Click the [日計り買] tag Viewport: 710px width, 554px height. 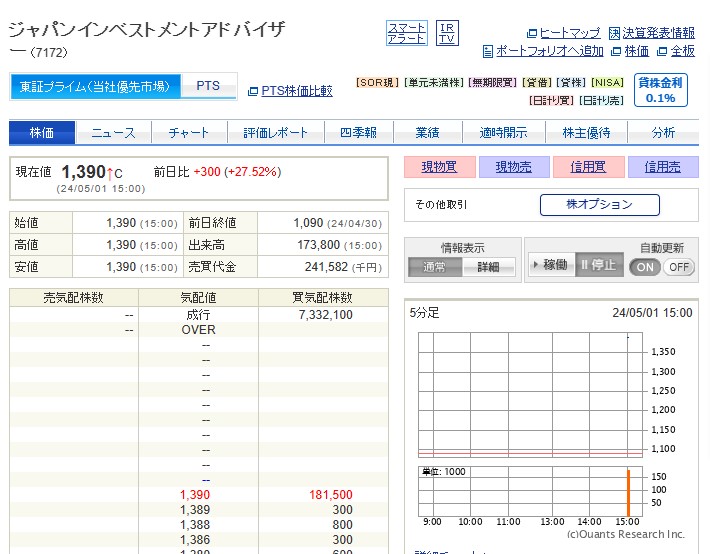tap(551, 100)
